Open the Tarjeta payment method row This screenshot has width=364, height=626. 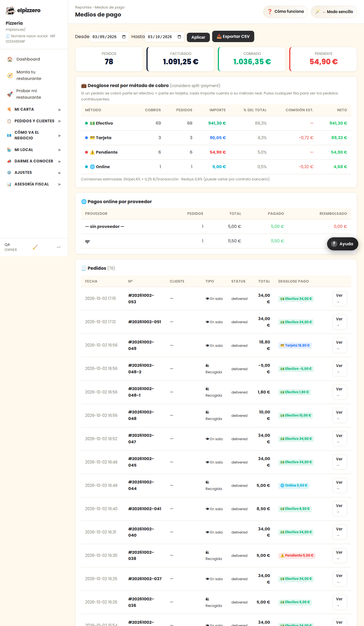(x=216, y=138)
